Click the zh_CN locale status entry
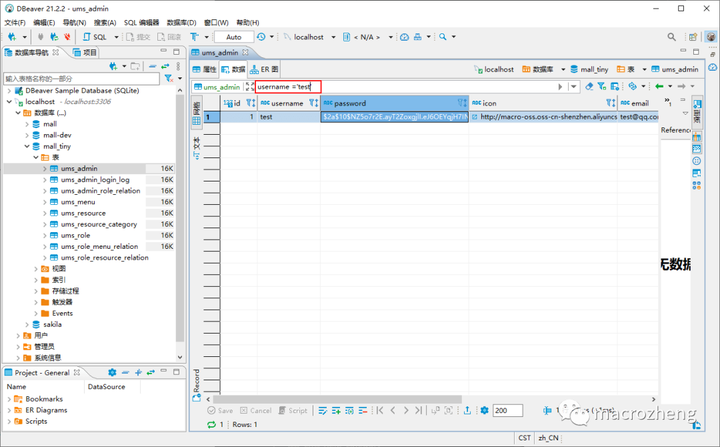 [548, 438]
